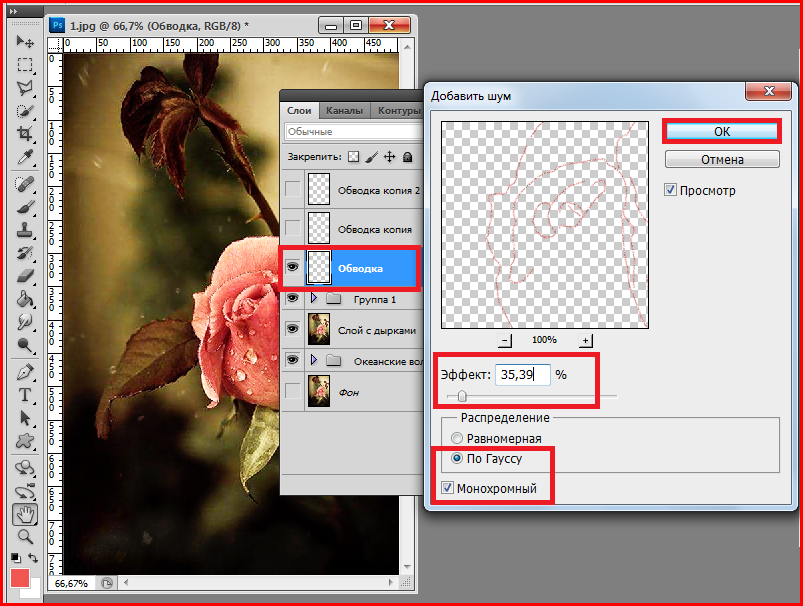This screenshot has width=803, height=606.
Task: Select the Brush tool
Action: pyautogui.click(x=25, y=207)
